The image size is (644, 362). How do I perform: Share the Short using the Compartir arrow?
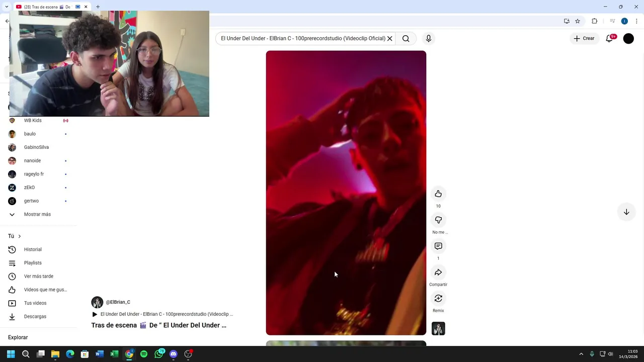(438, 273)
